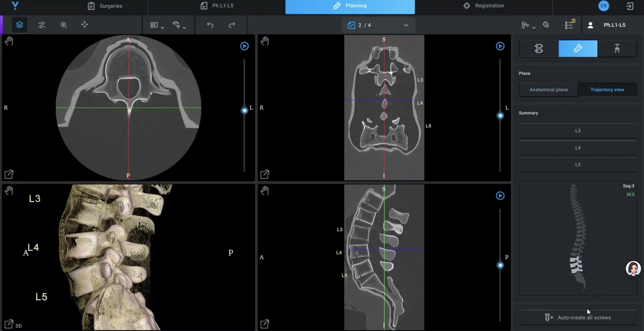Image resolution: width=644 pixels, height=331 pixels.
Task: Pop out the axial view panel
Action: click(9, 174)
